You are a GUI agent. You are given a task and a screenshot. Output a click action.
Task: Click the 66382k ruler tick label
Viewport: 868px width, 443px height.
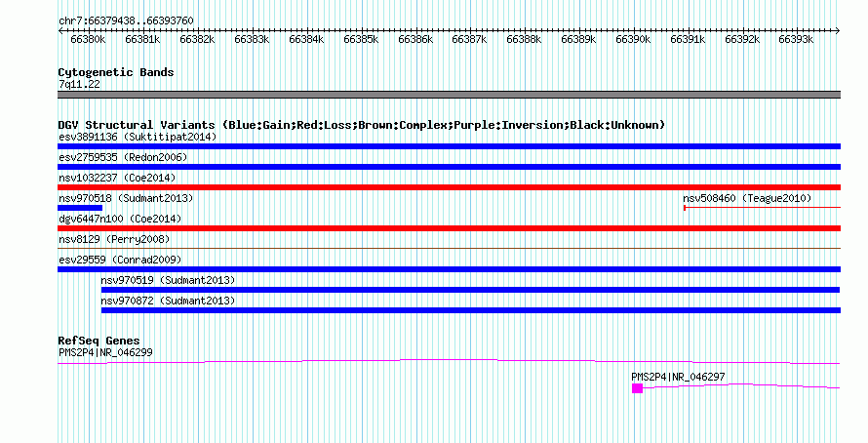(197, 39)
